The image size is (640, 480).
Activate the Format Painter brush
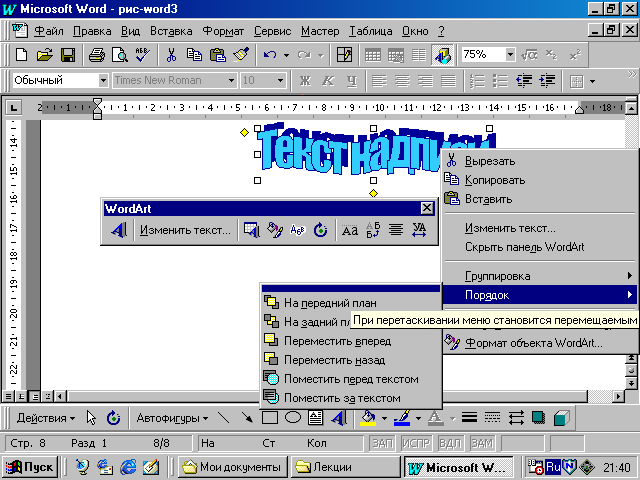(241, 55)
